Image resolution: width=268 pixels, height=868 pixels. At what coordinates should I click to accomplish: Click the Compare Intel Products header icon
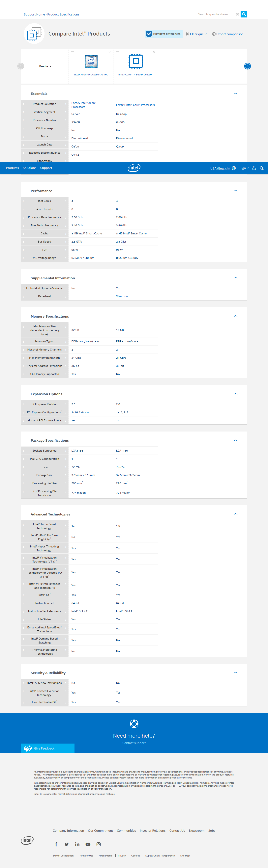pyautogui.click(x=34, y=34)
